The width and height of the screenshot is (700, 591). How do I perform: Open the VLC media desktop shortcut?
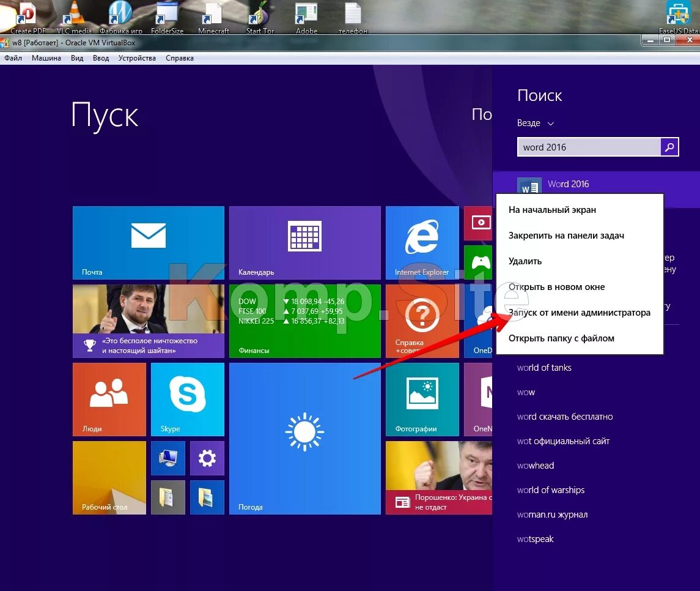74,18
